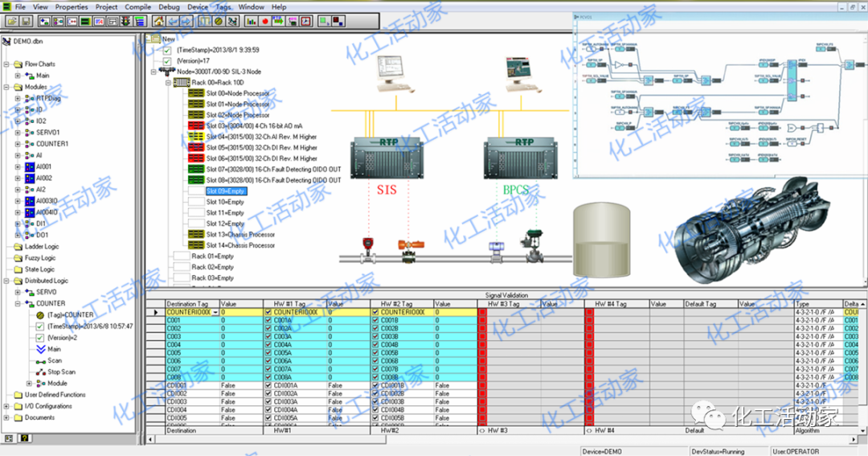868x456 pixels.
Task: Click the yellow slashed-circle toolbar icon
Action: click(x=218, y=21)
